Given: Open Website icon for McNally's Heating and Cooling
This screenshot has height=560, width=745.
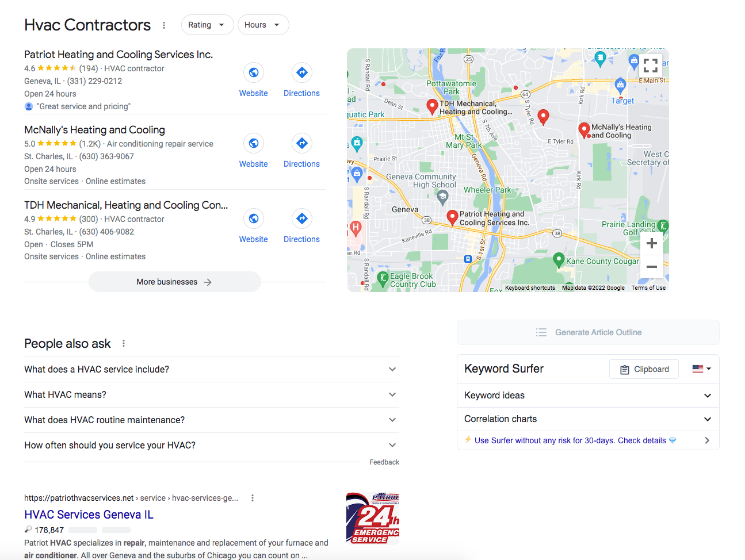Looking at the screenshot, I should [253, 143].
